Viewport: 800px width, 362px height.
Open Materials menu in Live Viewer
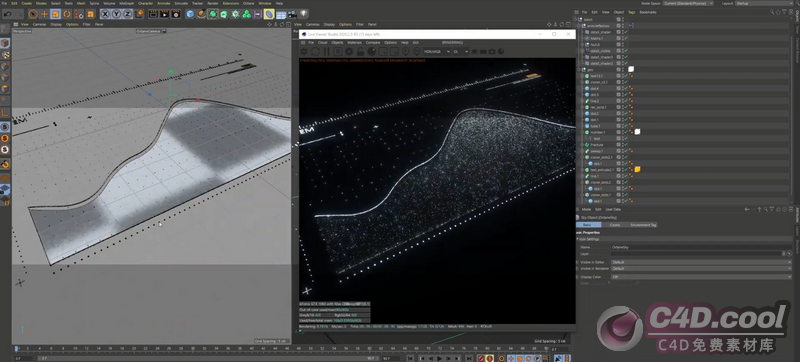pos(355,43)
